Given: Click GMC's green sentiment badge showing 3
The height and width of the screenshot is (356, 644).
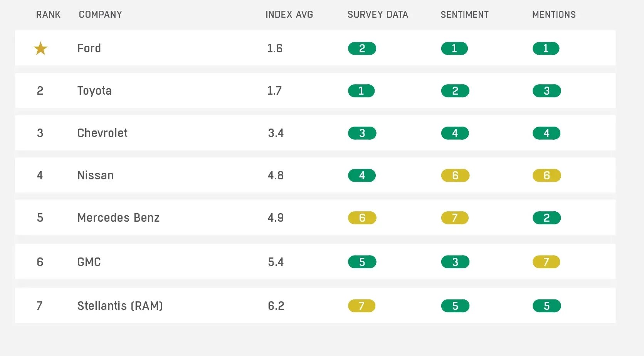Looking at the screenshot, I should [455, 262].
